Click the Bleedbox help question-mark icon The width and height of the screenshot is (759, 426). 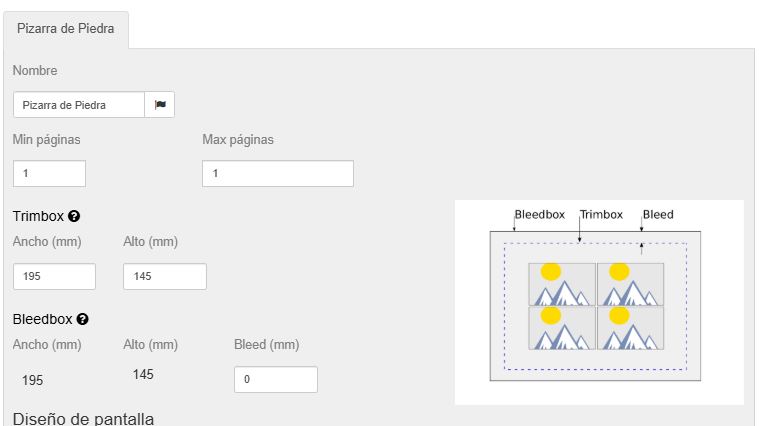click(82, 319)
